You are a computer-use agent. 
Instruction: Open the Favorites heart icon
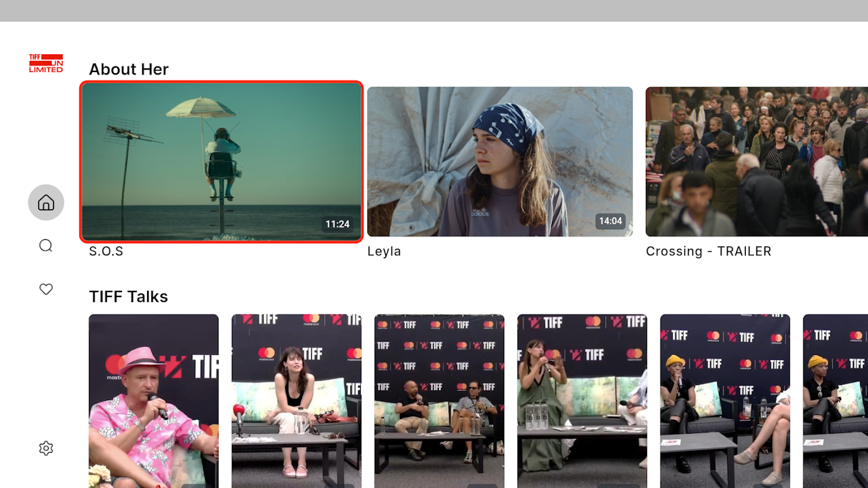(x=46, y=289)
